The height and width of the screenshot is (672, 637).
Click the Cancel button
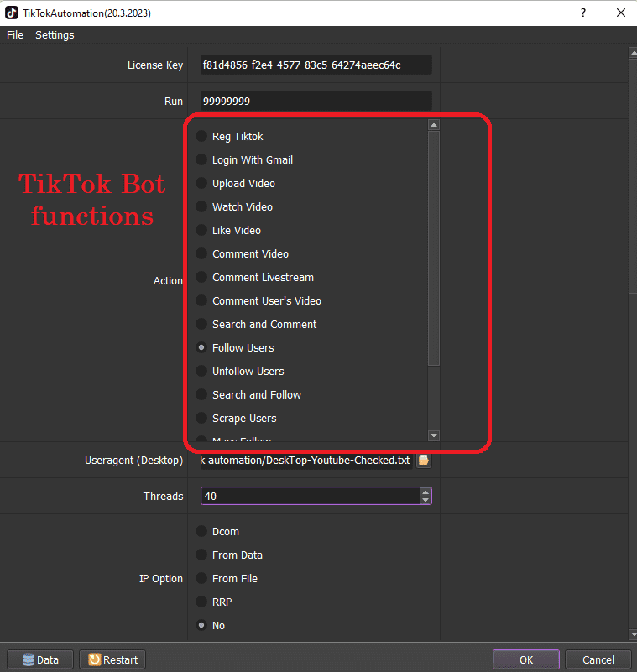point(598,659)
